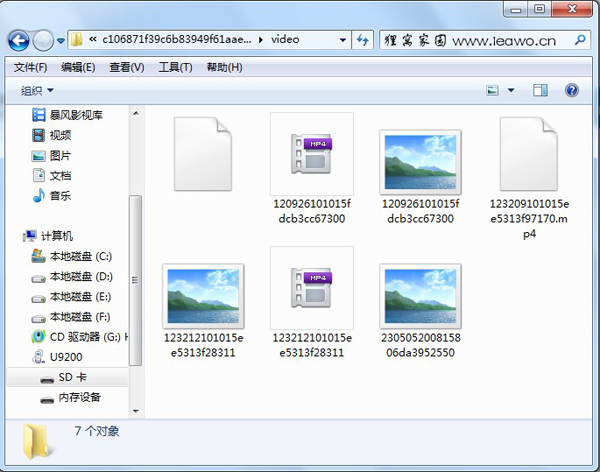The image size is (600, 472).
Task: Click the navigation pane scrollbar thumb
Action: [135, 280]
